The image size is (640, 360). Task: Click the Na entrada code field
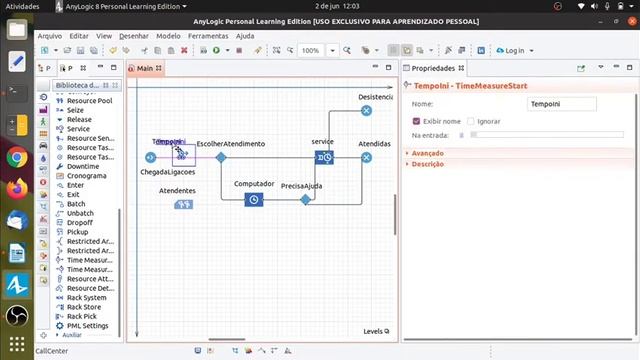[547, 134]
